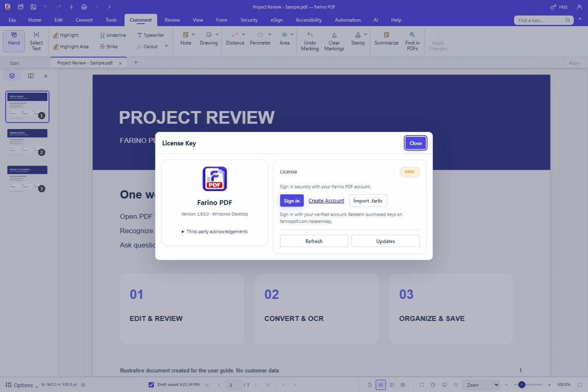Open the Drawing dropdown arrow

(x=217, y=34)
